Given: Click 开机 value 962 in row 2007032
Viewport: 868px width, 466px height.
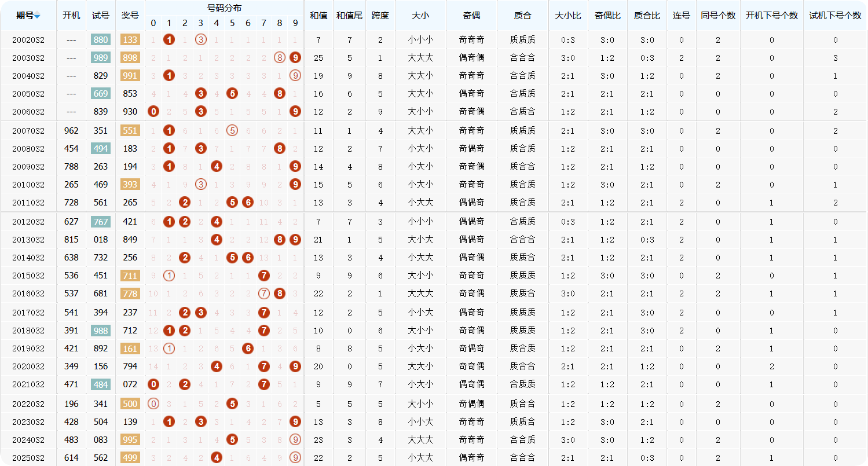Looking at the screenshot, I should coord(72,131).
